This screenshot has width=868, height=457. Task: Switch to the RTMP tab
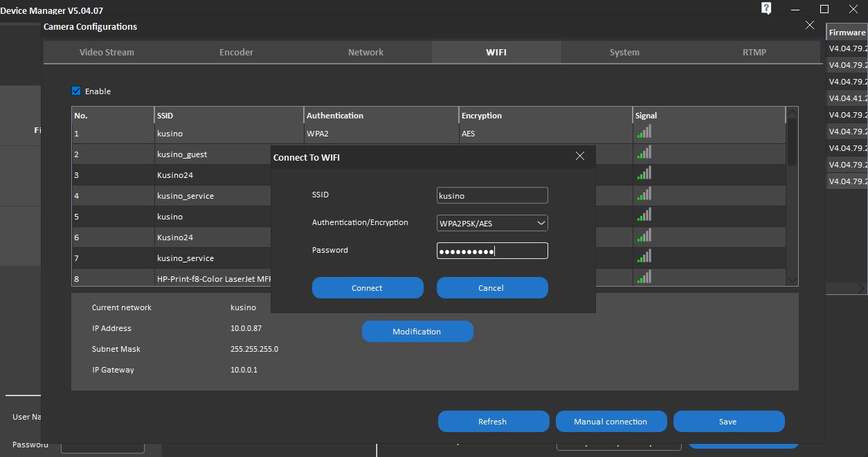point(754,52)
